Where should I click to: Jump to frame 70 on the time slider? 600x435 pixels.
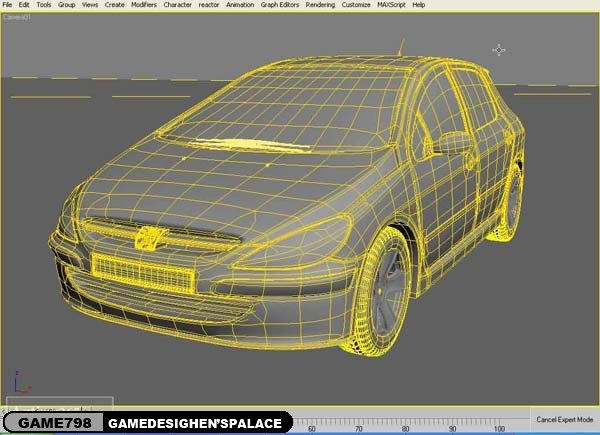359,428
